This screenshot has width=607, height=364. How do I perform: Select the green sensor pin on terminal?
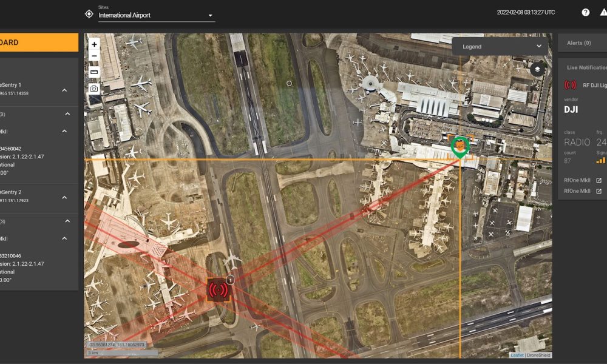tap(460, 147)
